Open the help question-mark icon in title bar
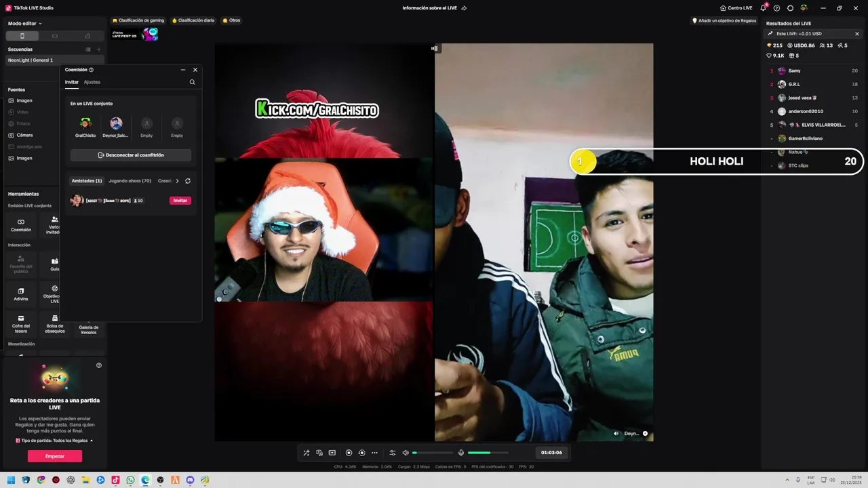 [x=776, y=8]
